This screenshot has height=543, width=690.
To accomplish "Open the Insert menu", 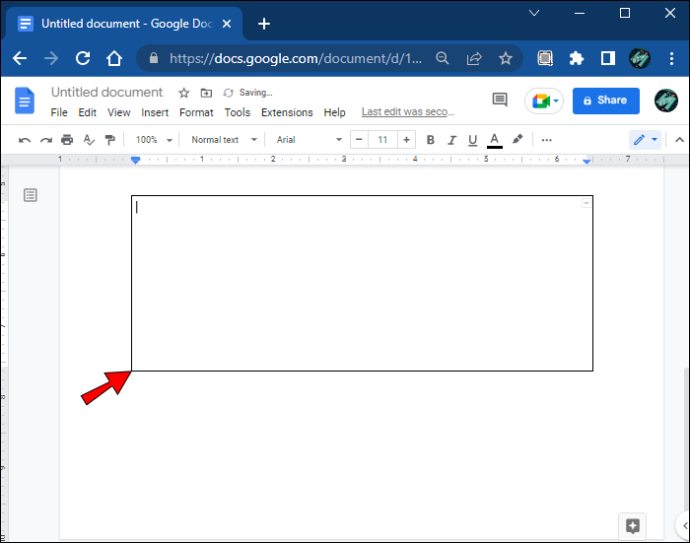I will (x=155, y=113).
